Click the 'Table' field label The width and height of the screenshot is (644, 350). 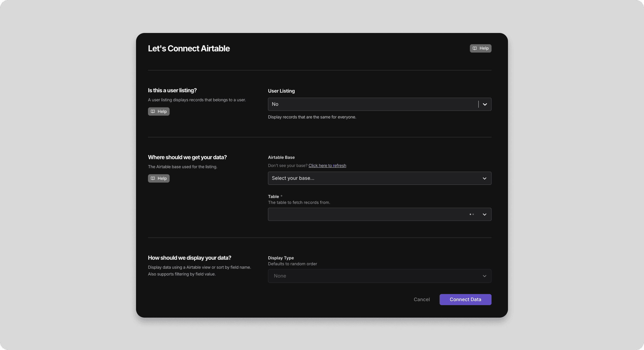coord(273,197)
